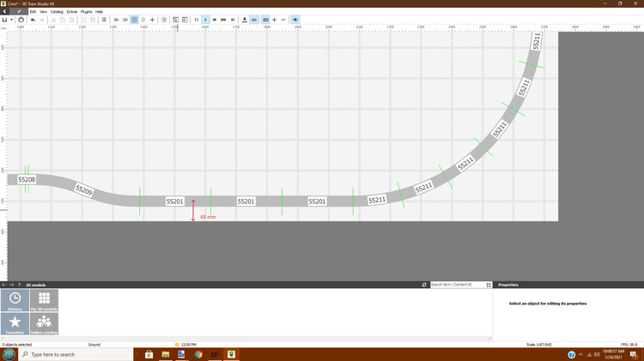This screenshot has height=361, width=644.
Task: Click the catalog up arrow
Action: point(19,285)
